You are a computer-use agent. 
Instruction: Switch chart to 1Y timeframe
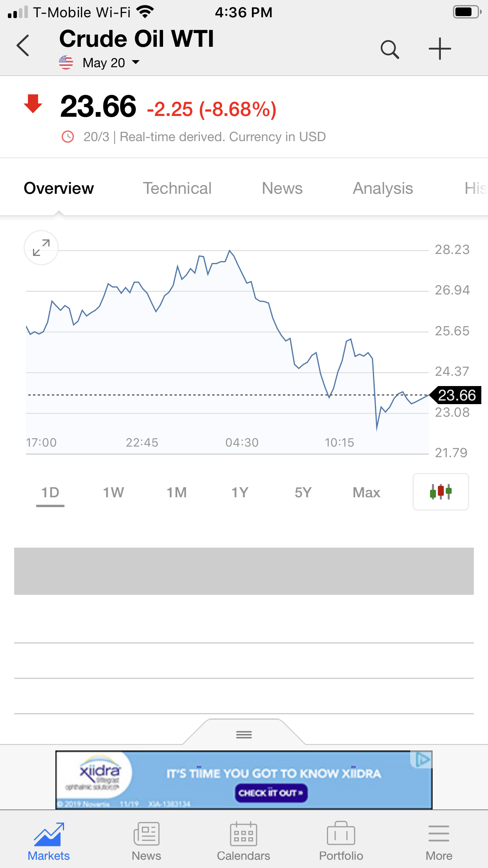coord(240,493)
